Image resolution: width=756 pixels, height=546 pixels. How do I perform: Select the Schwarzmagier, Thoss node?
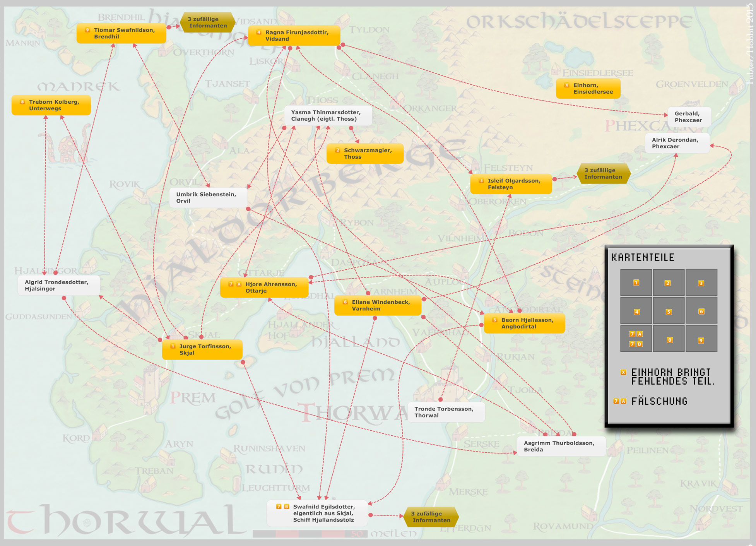[x=365, y=153]
